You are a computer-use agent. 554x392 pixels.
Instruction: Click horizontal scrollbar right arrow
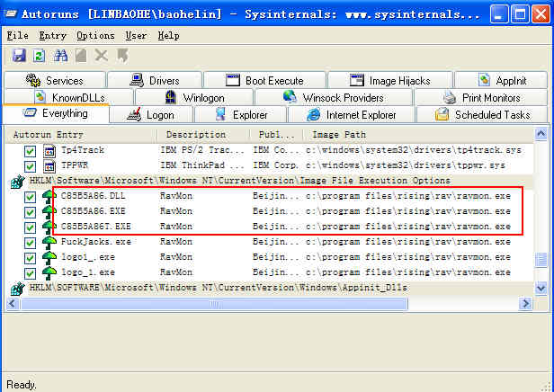pyautogui.click(x=525, y=303)
